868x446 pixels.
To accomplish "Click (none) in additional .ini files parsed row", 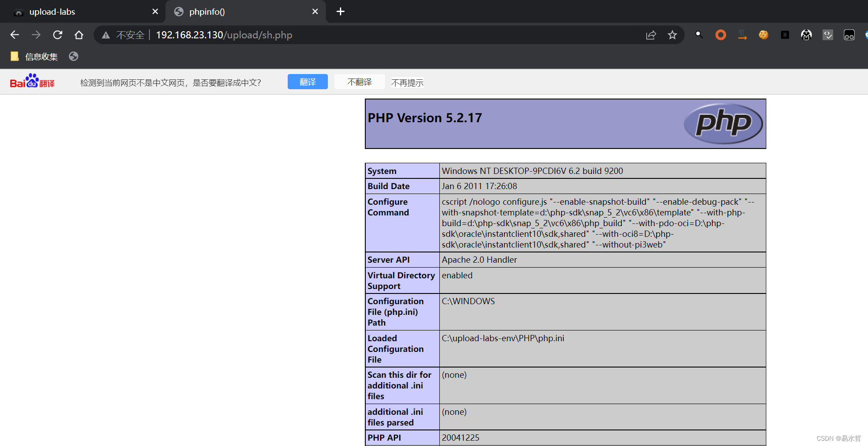I will (454, 412).
